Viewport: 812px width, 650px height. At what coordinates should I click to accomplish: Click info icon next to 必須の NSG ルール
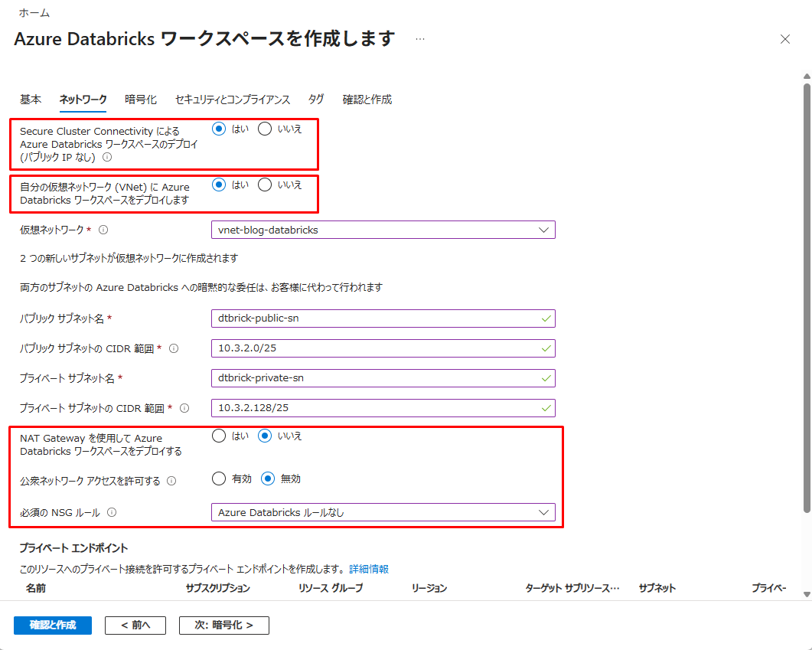[x=112, y=513]
